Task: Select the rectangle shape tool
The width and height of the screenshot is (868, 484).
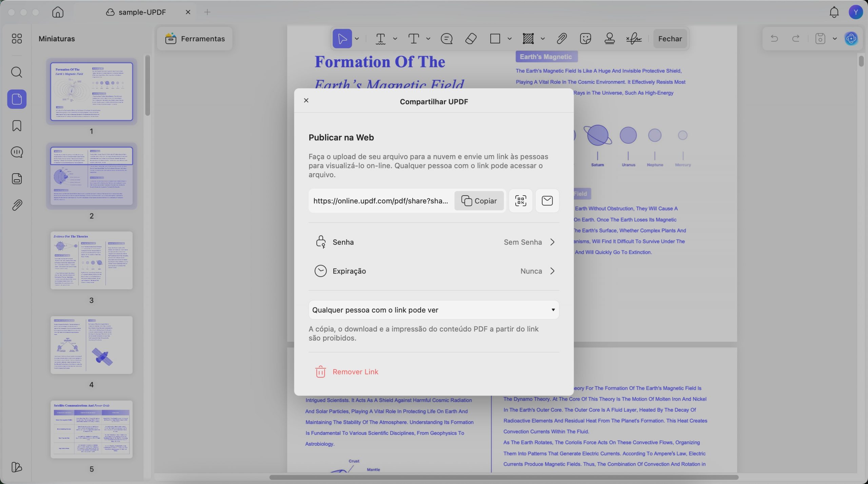Action: coord(495,39)
